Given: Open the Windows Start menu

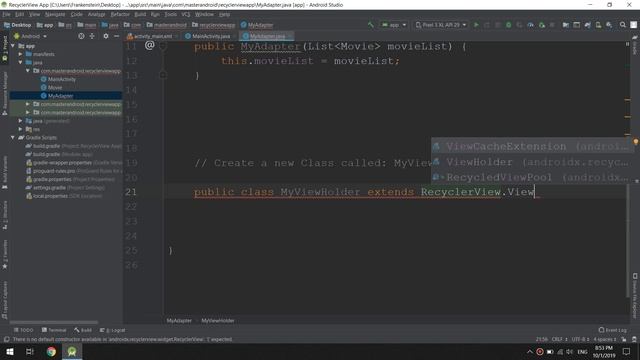Looking at the screenshot, I should tap(9, 351).
